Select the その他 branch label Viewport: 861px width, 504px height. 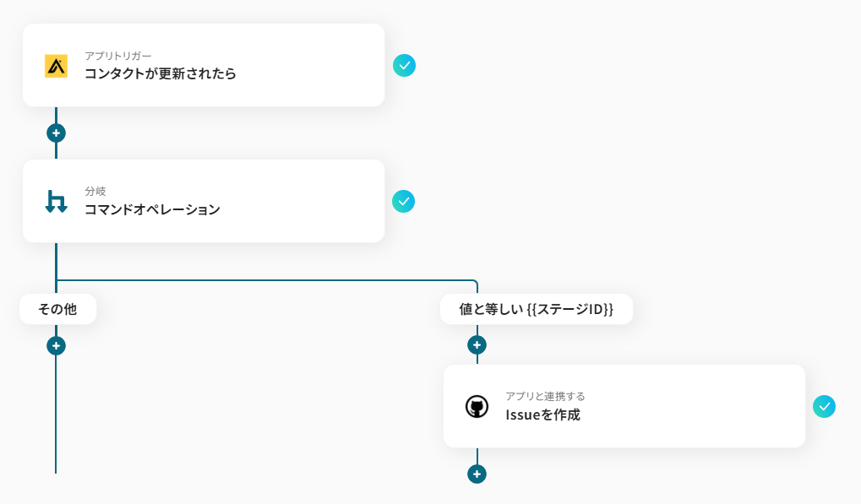point(56,309)
